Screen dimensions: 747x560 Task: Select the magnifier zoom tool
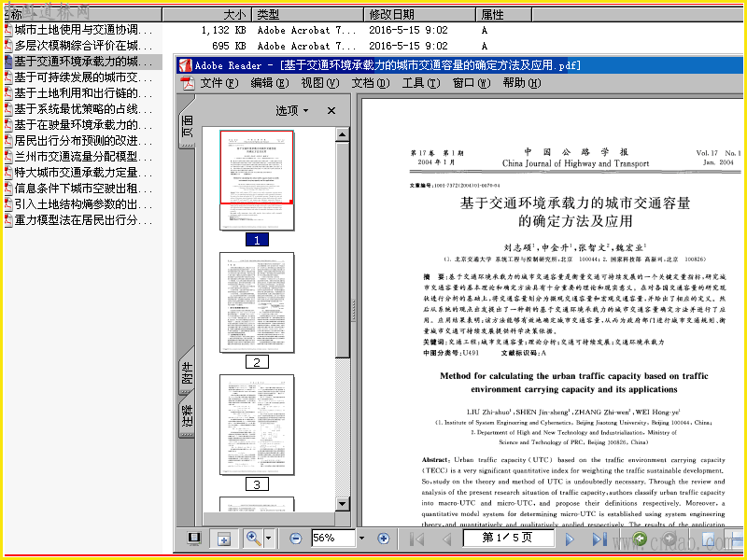[x=253, y=539]
